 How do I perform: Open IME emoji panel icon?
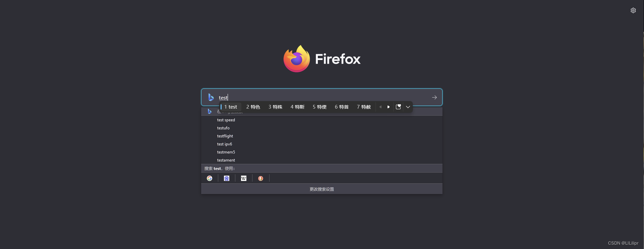coord(398,107)
